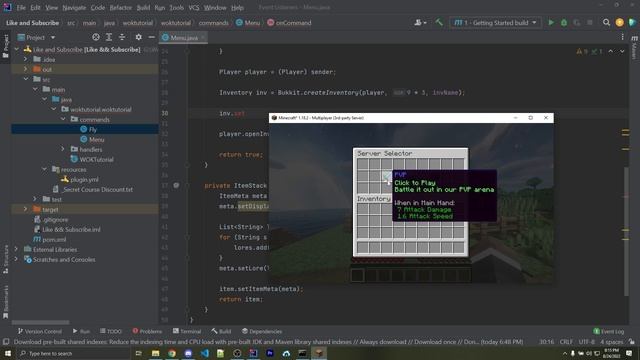This screenshot has width=640, height=360.
Task: Expand the target folder
Action: coord(26,209)
